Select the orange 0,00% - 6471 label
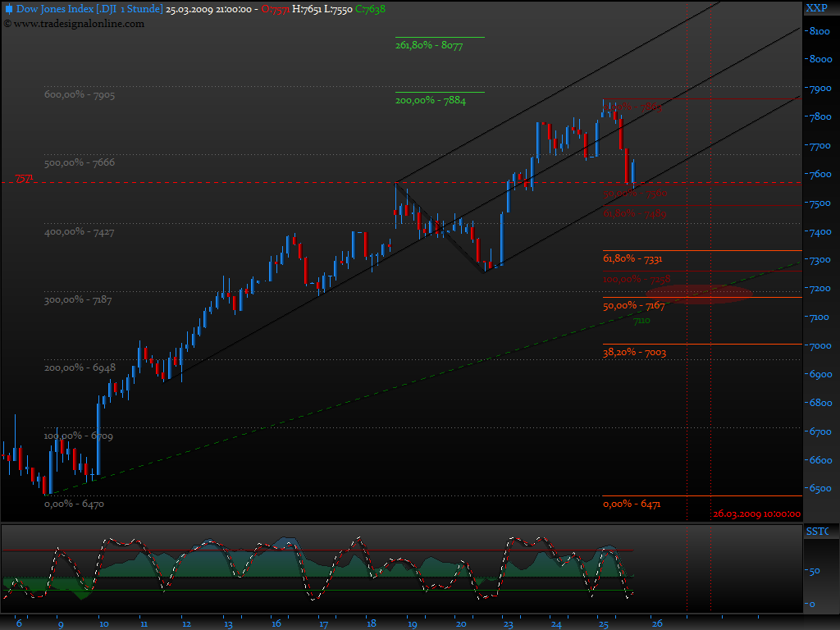Viewport: 840px width, 630px height. tap(632, 504)
